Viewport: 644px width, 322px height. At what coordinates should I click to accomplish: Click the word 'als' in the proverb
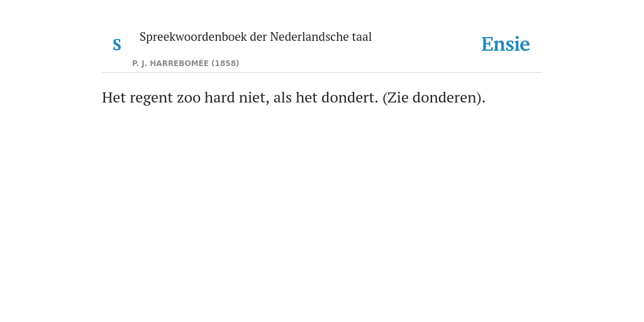[x=282, y=97]
